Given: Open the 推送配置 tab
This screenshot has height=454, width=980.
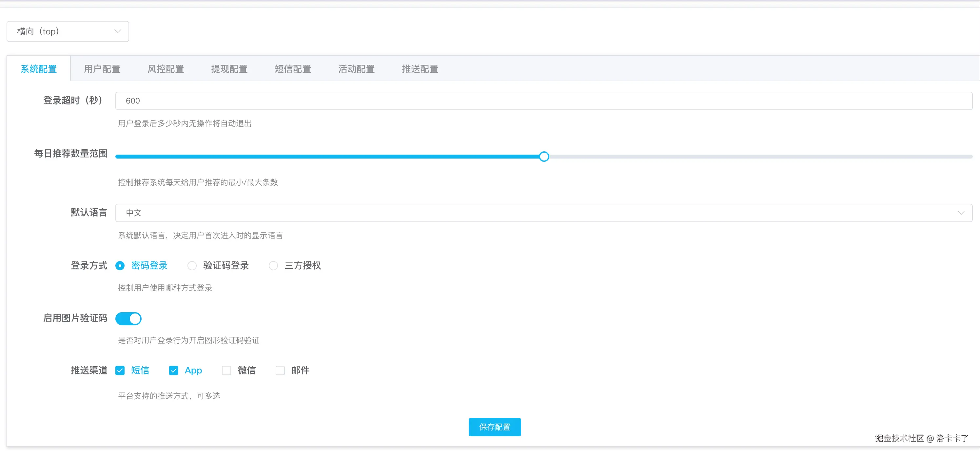Looking at the screenshot, I should [x=420, y=69].
